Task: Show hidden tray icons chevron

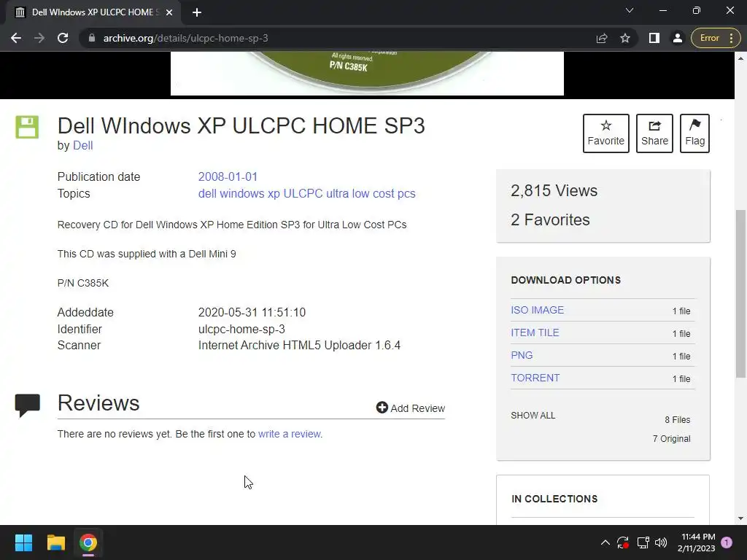Action: [x=605, y=542]
